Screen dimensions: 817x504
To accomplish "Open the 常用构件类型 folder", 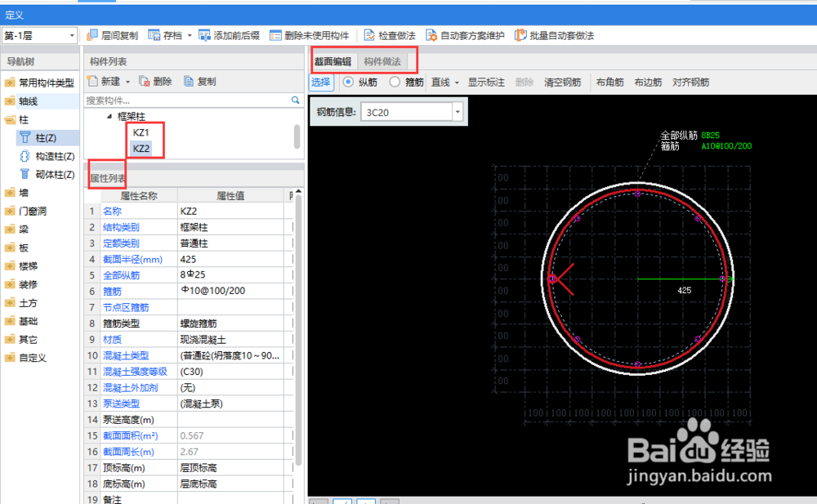I will (10, 83).
